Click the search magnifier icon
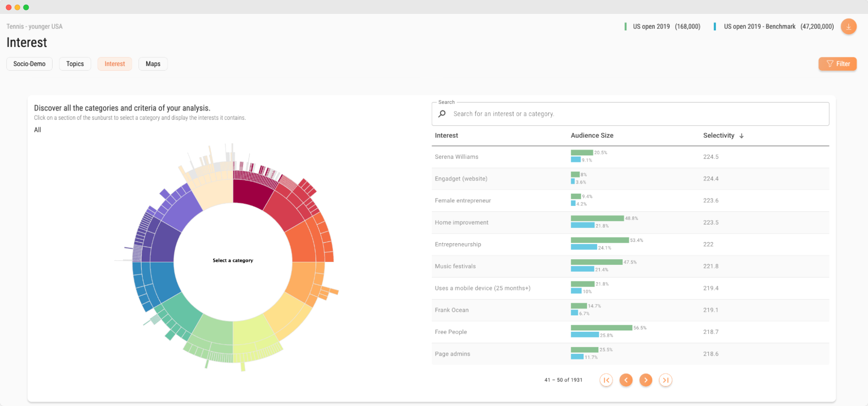This screenshot has width=868, height=406. coord(442,114)
